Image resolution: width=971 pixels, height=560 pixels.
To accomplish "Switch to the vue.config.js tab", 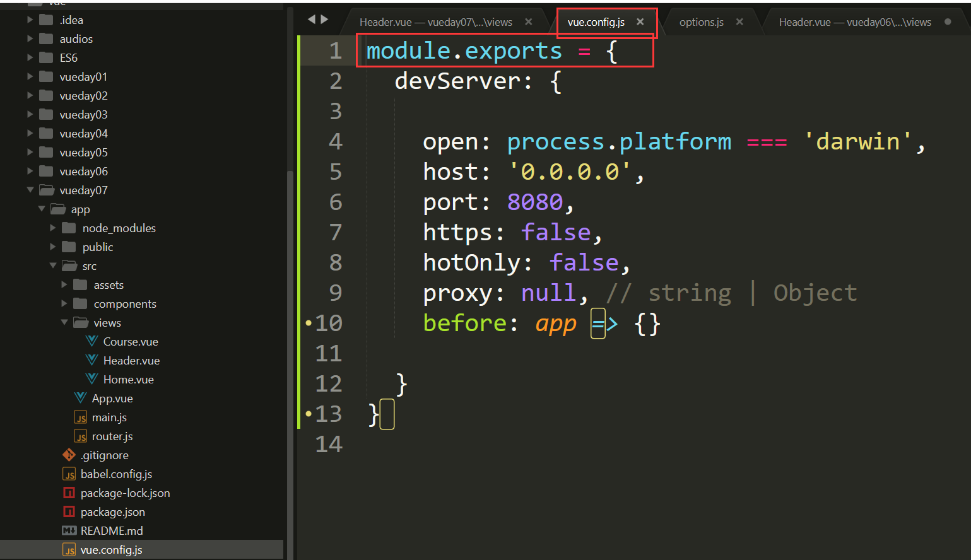I will click(596, 22).
